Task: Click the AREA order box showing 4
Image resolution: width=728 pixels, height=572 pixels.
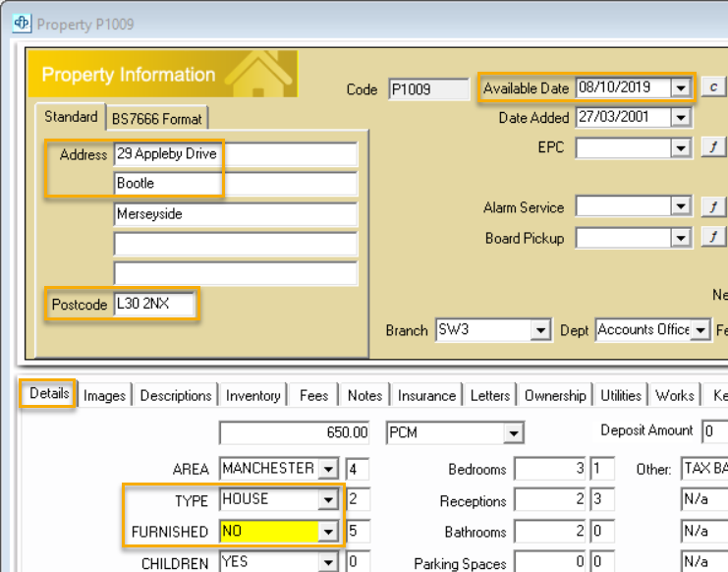Action: coord(358,469)
